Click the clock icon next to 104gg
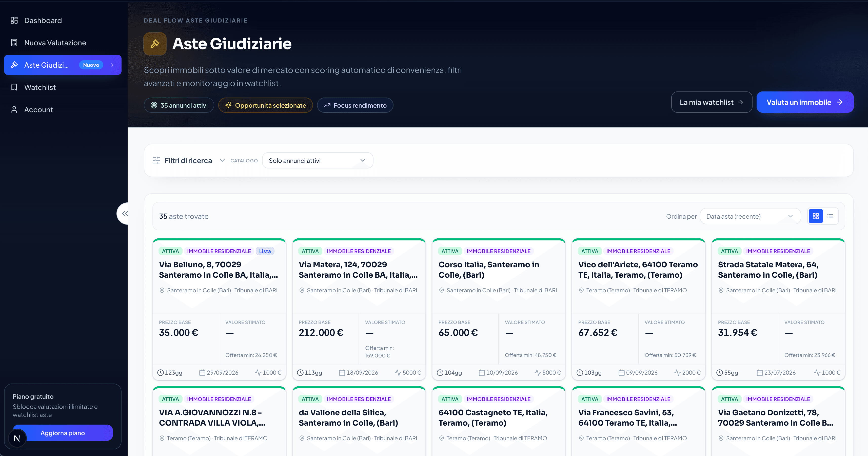 [440, 373]
